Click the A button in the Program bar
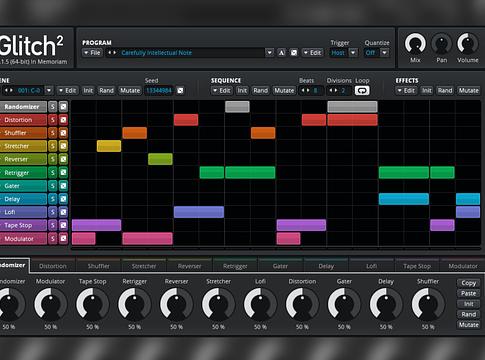Image resolution: width=485 pixels, height=360 pixels. tap(282, 53)
